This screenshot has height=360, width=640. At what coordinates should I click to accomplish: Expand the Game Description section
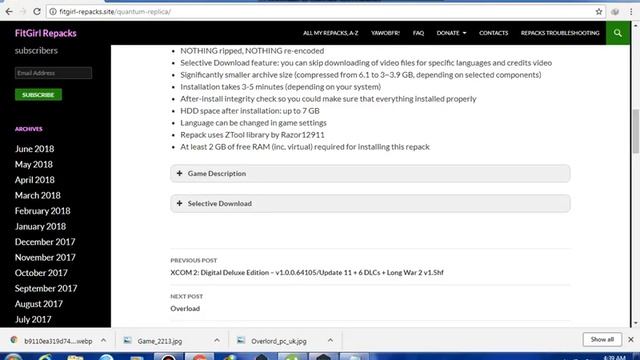pyautogui.click(x=370, y=173)
